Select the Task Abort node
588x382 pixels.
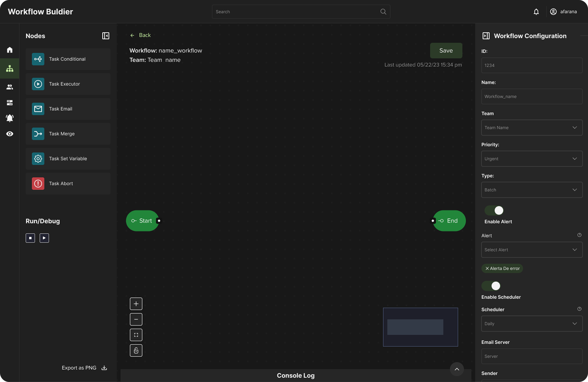pyautogui.click(x=68, y=184)
